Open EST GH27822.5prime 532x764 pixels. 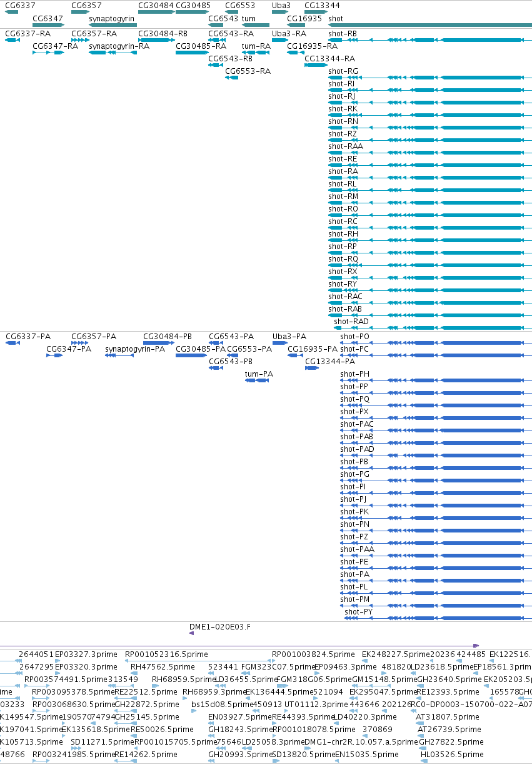click(x=450, y=742)
